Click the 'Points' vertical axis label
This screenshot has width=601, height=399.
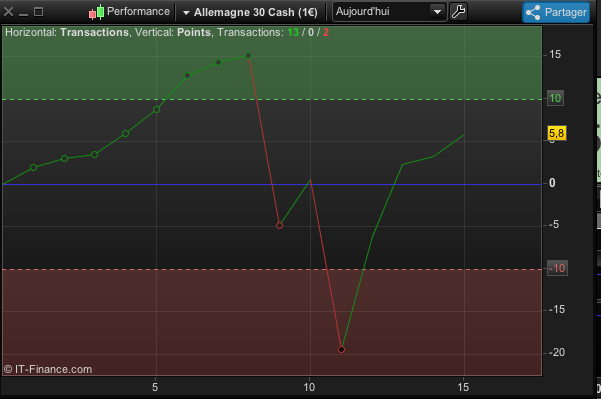(194, 33)
